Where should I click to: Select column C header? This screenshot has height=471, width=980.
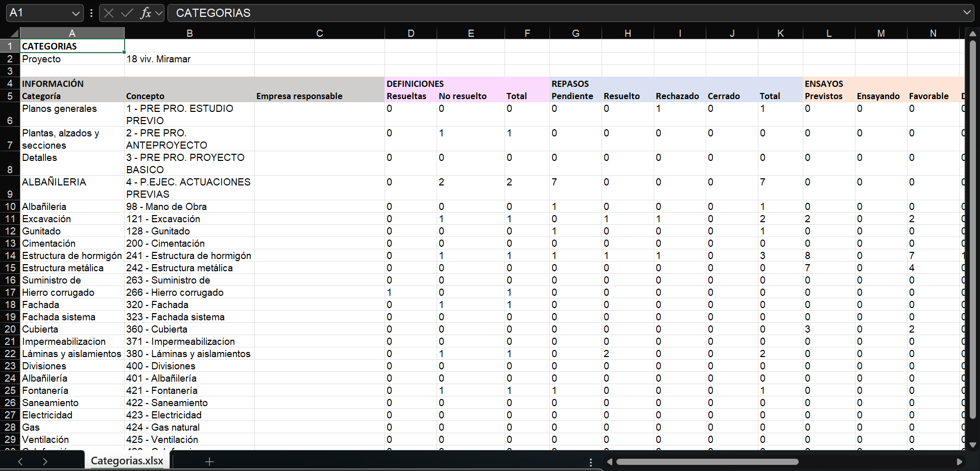click(x=319, y=34)
